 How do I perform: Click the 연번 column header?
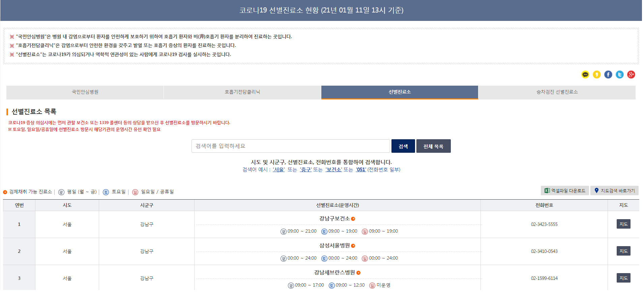tap(19, 205)
